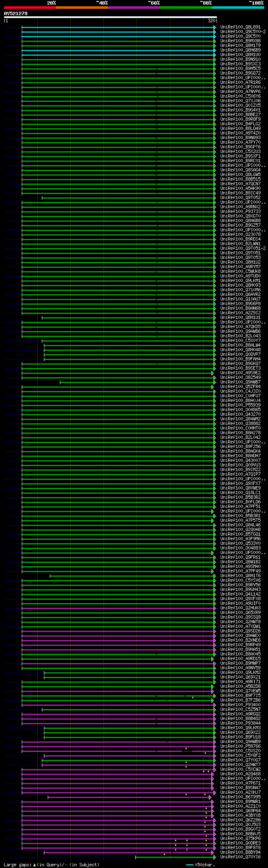Image resolution: width=268 pixels, height=868 pixels.
Task: Open UniRef100_Q0DRE3 entry
Action: 240,843
